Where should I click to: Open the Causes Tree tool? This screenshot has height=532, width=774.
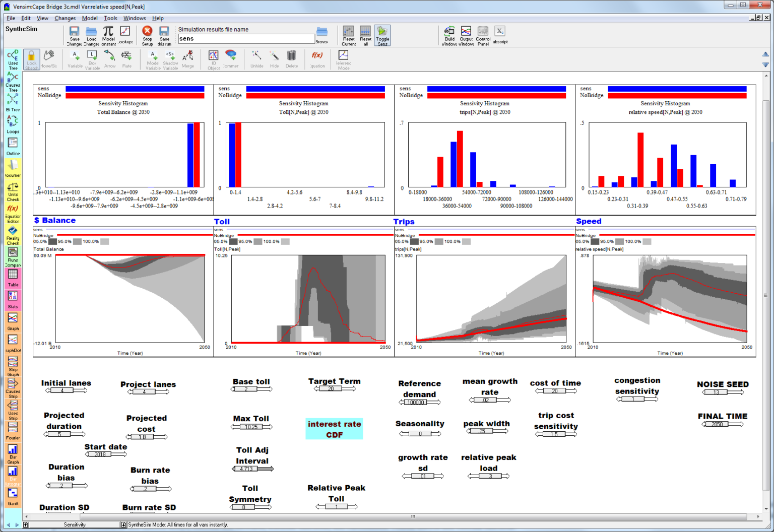click(13, 82)
